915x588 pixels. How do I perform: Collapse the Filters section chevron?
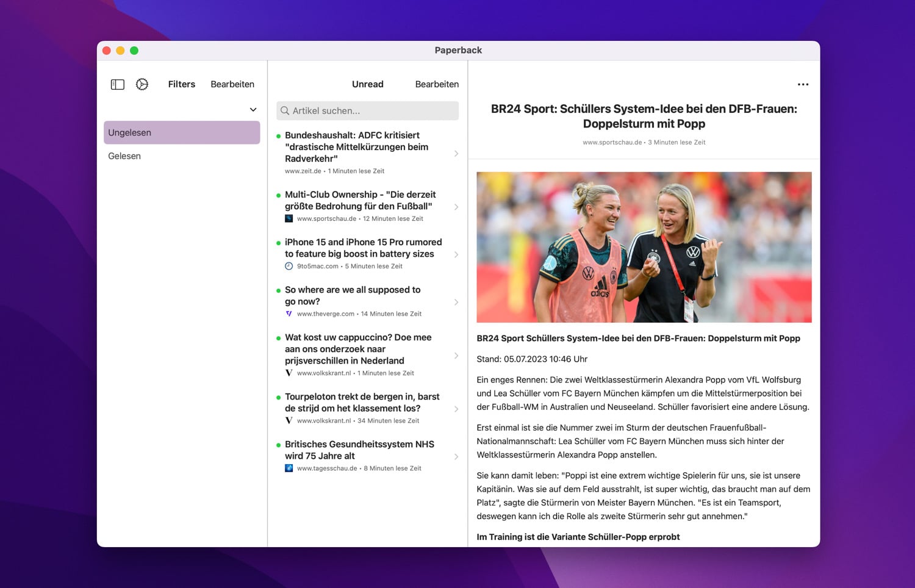[253, 110]
